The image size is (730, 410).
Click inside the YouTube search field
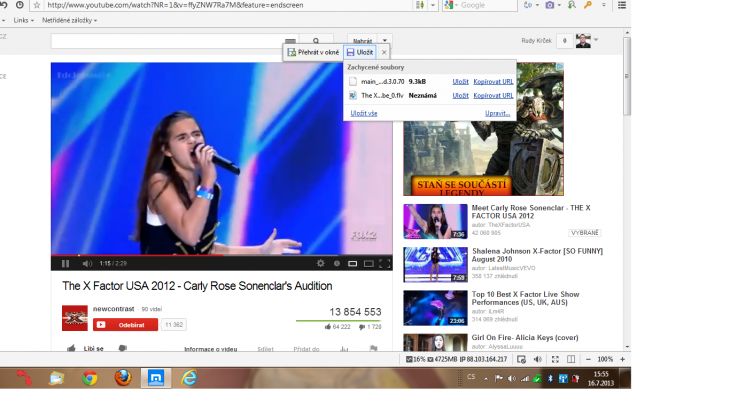tap(168, 41)
